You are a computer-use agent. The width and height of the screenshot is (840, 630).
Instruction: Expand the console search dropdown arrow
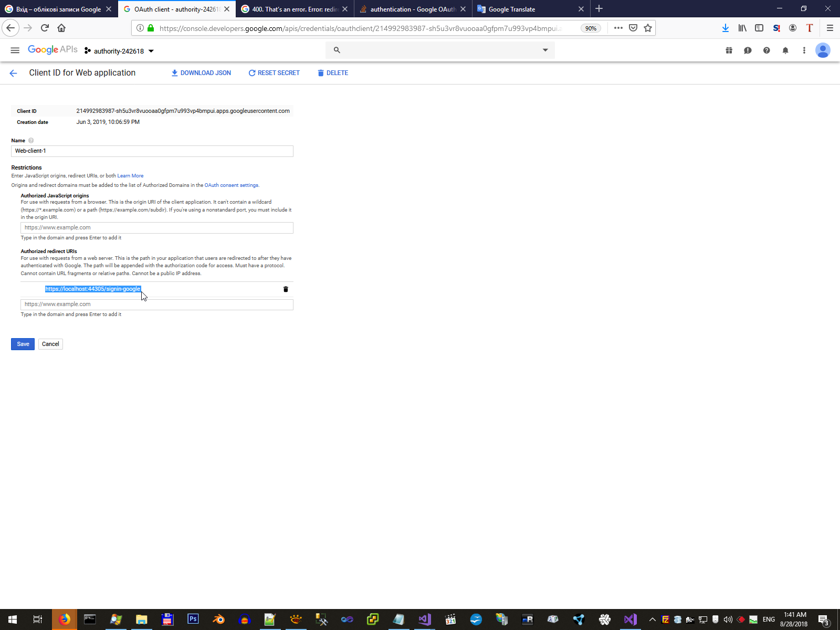click(545, 50)
